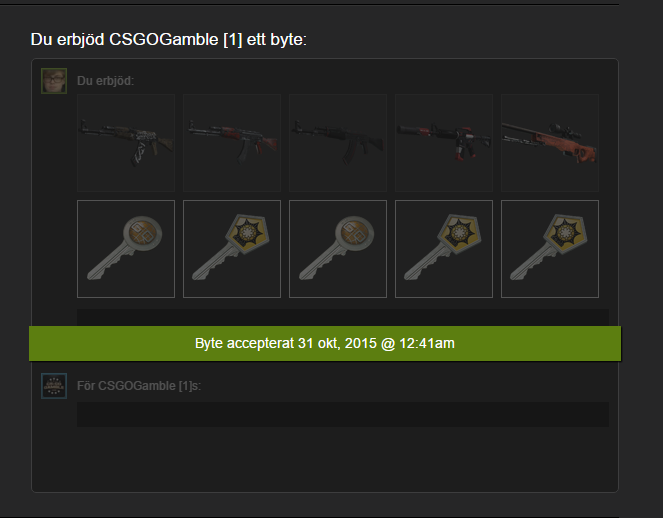The width and height of the screenshot is (663, 518).
Task: Click the green Byte accepterat banner
Action: pos(325,343)
